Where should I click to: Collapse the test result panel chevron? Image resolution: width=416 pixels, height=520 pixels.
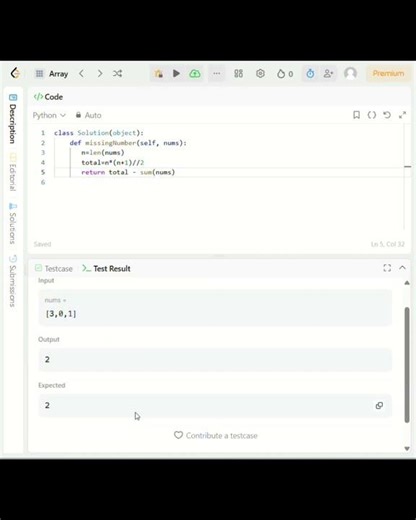(x=402, y=268)
